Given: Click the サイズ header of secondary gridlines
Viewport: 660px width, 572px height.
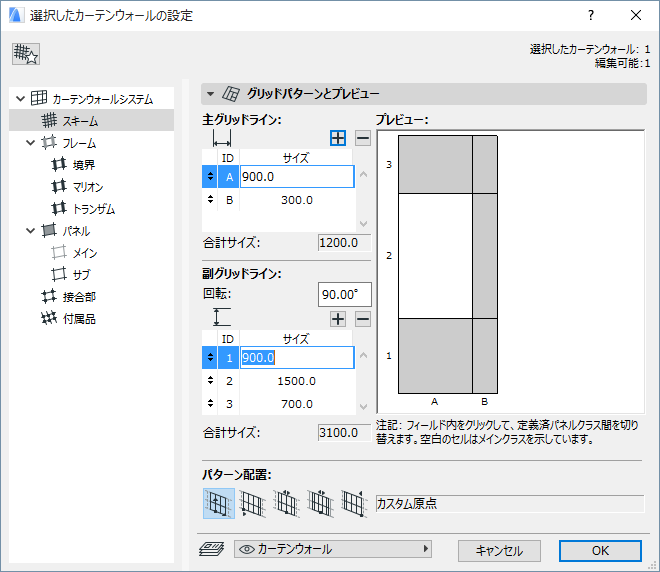Looking at the screenshot, I should pos(296,339).
